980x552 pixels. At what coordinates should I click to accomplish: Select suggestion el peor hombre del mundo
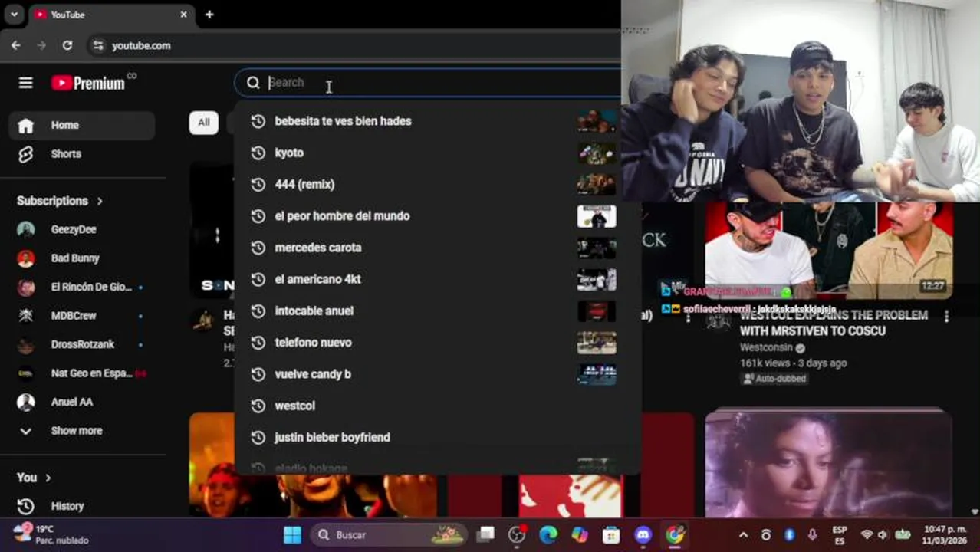pyautogui.click(x=437, y=216)
